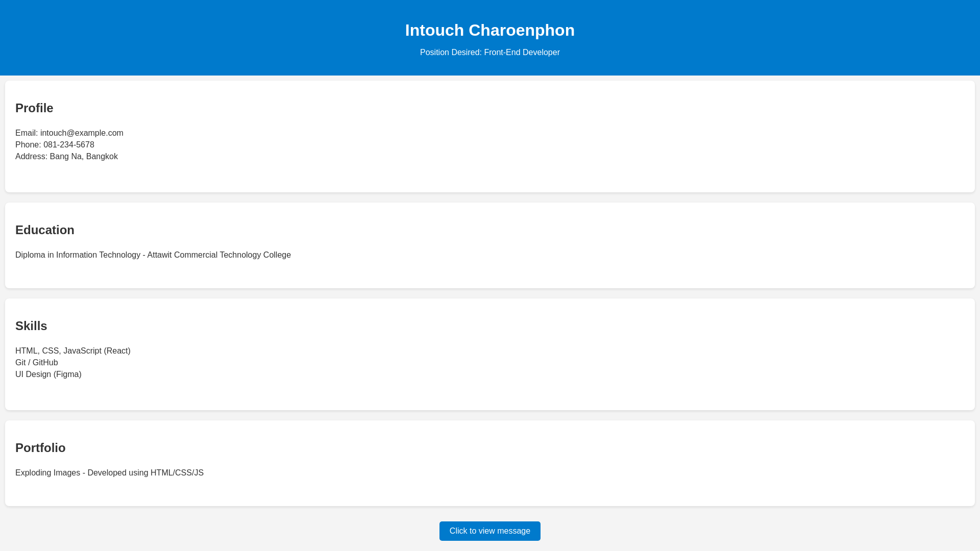Click the email address intouch@example.com

point(82,133)
